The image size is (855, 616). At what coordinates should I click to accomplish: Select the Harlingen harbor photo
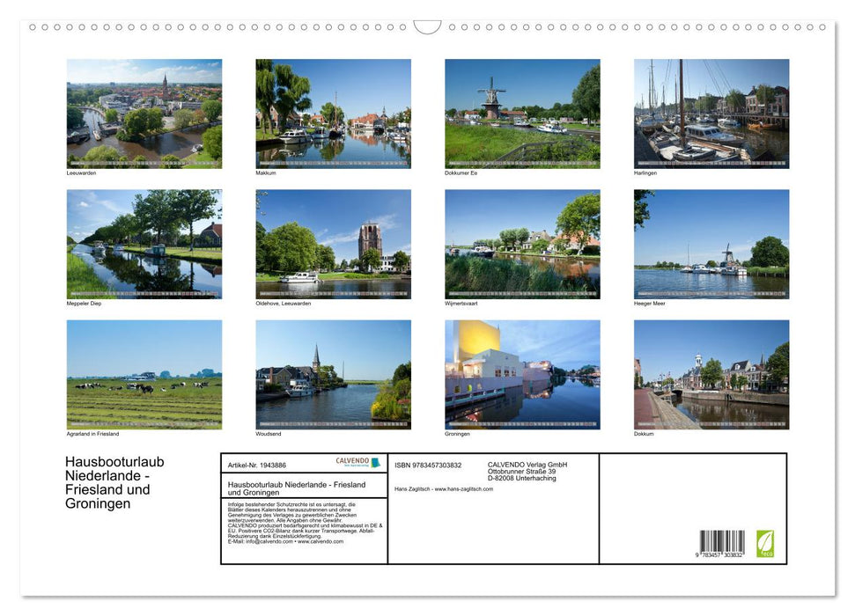point(711,113)
